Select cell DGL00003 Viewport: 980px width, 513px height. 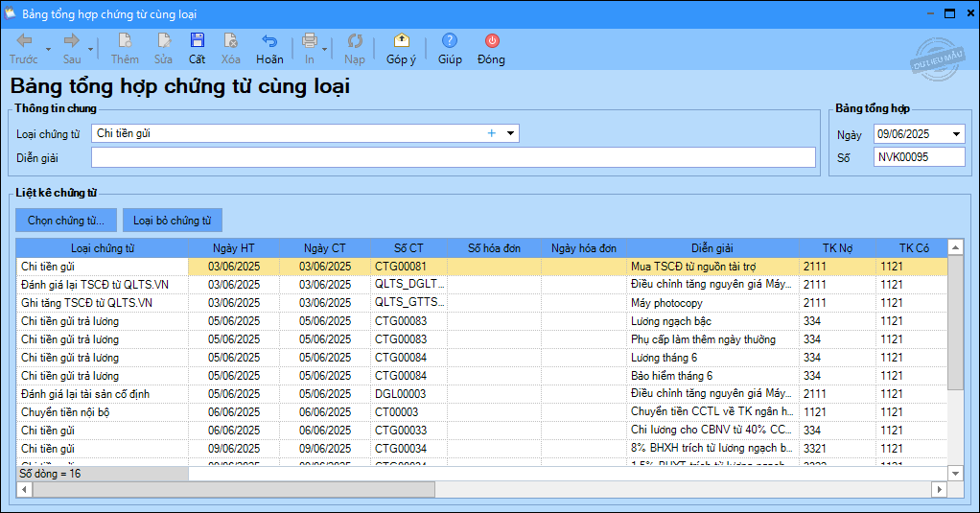tap(408, 394)
